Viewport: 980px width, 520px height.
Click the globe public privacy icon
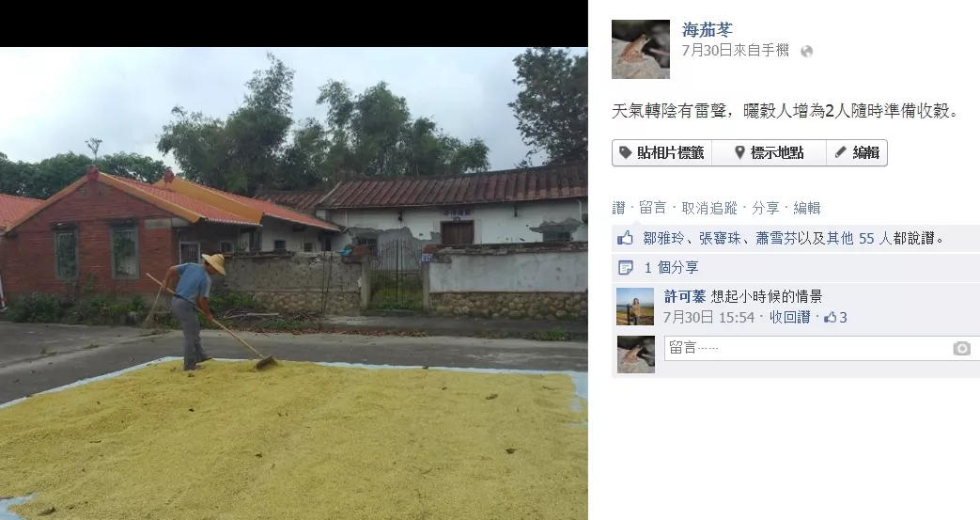coord(807,52)
